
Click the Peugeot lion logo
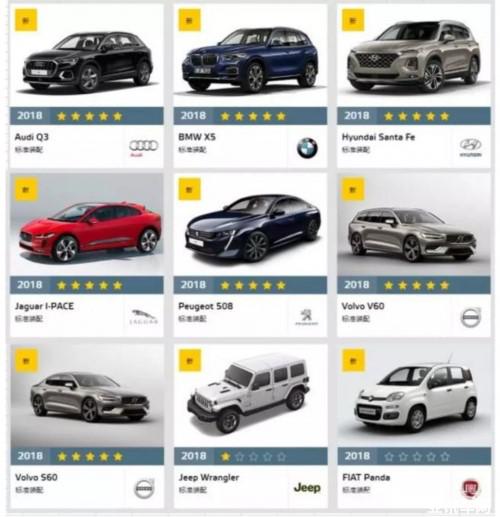coord(306,317)
